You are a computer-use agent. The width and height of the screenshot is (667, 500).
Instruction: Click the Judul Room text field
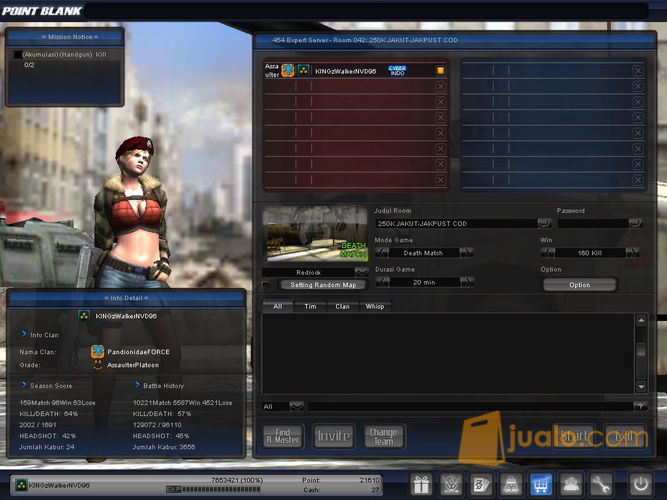[457, 223]
